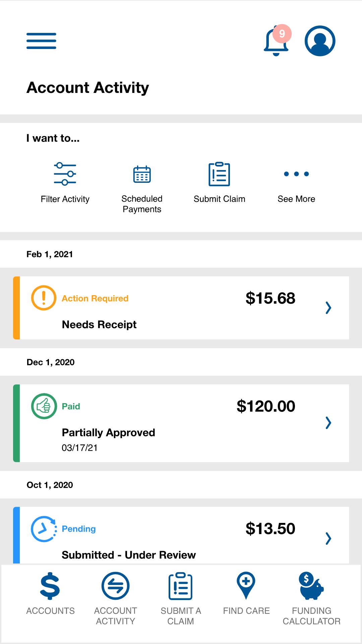362x644 pixels.
Task: Open the hamburger menu
Action: (41, 41)
